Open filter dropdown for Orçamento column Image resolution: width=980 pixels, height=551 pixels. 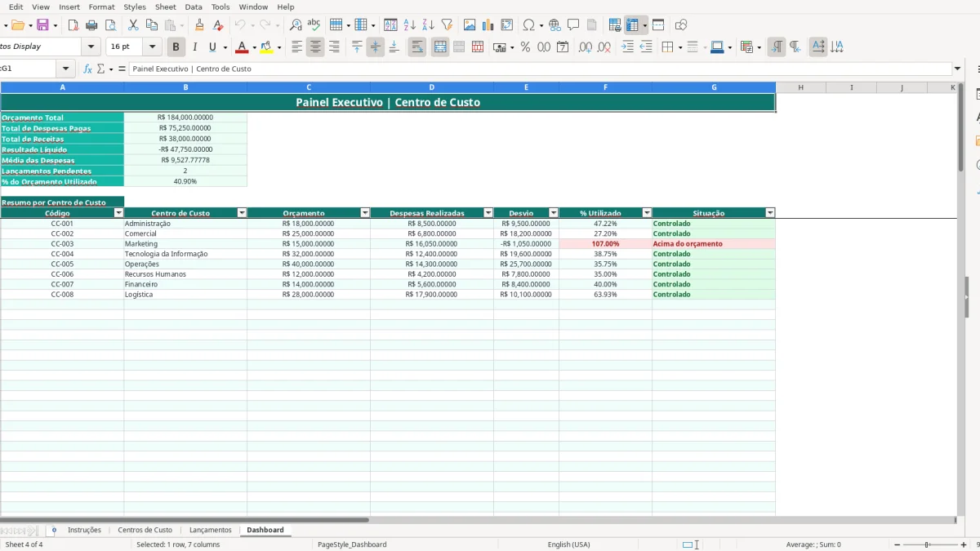365,213
